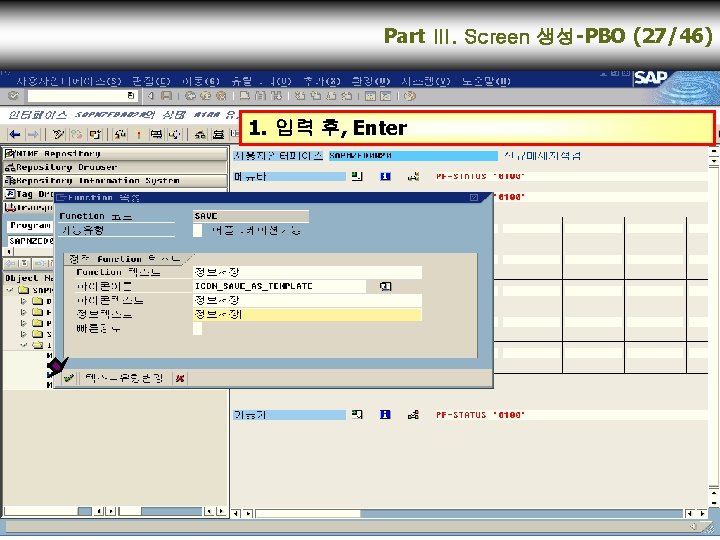Expand the 메뉴바 section
This screenshot has height=540, width=720.
(x=357, y=176)
